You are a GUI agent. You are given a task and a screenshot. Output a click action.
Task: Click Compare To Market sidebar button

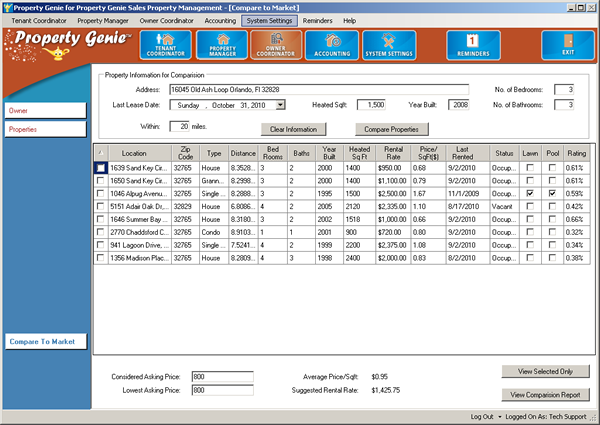46,342
